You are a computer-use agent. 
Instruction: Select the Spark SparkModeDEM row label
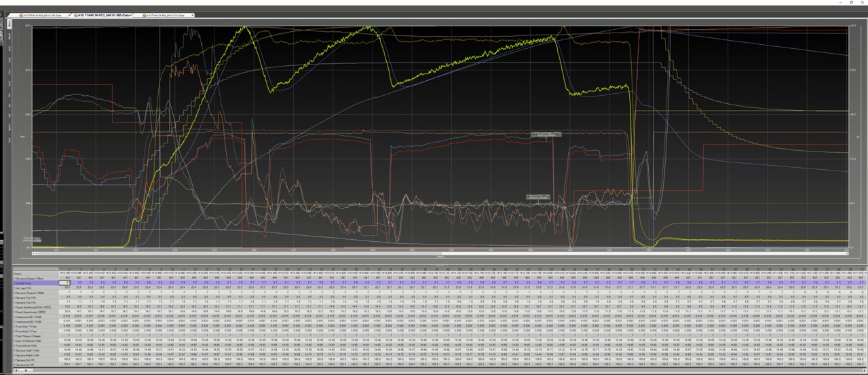point(35,307)
